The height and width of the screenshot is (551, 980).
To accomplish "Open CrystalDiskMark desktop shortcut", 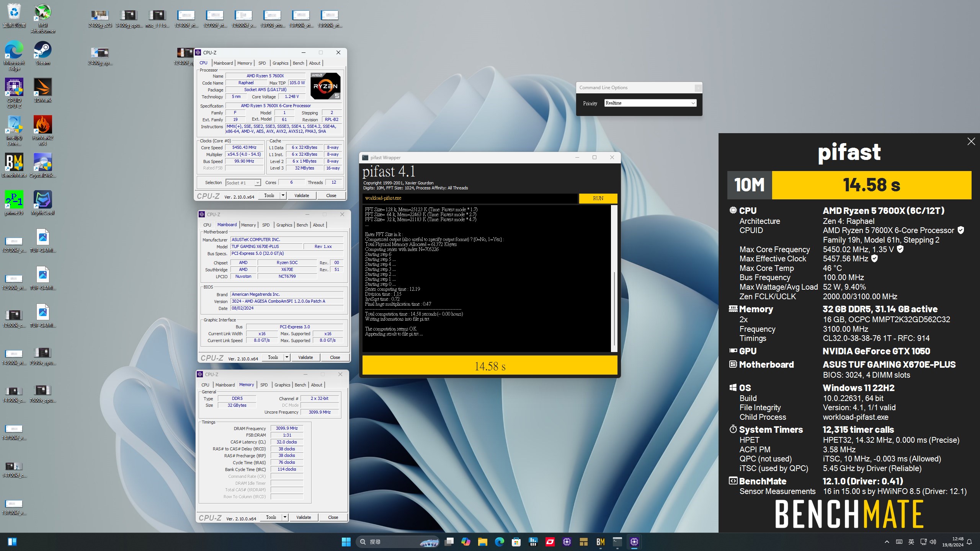I will pyautogui.click(x=43, y=165).
